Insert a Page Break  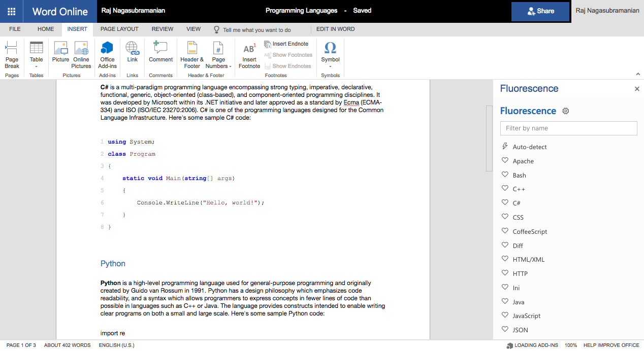[x=12, y=55]
